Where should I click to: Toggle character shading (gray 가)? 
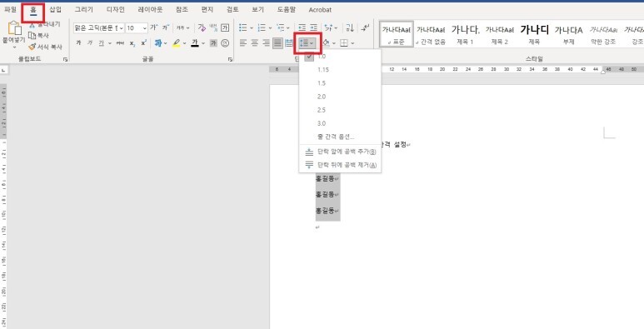click(x=213, y=42)
